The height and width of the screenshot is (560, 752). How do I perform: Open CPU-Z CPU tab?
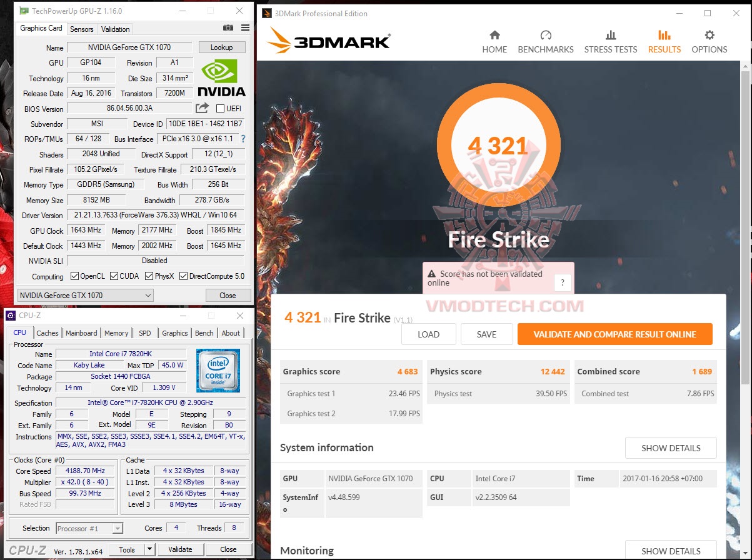tap(20, 332)
